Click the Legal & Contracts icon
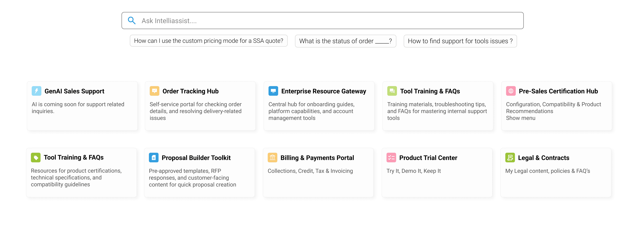Screen dimensions: 644x243 click(x=510, y=157)
